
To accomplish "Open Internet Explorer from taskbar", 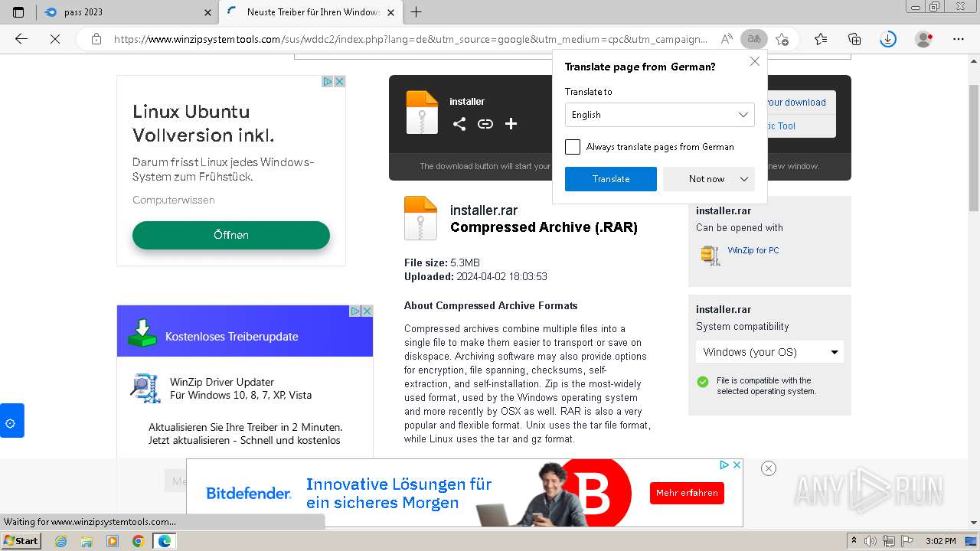I will [x=61, y=541].
